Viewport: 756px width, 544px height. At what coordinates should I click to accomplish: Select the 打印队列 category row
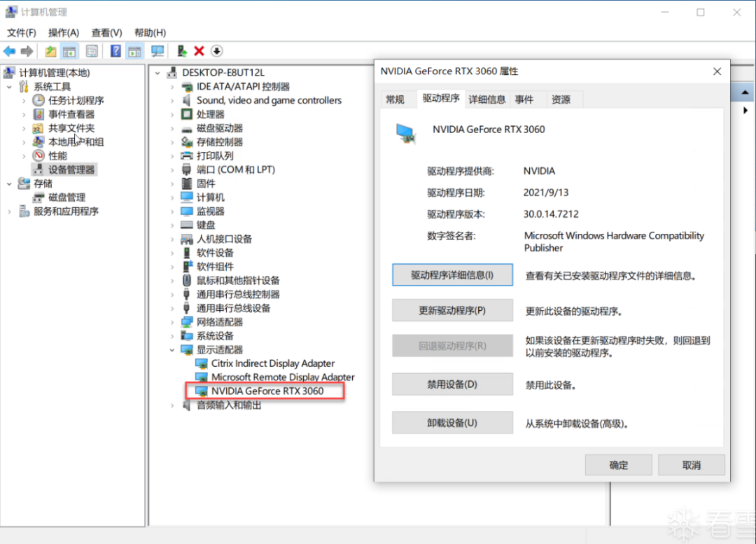215,155
